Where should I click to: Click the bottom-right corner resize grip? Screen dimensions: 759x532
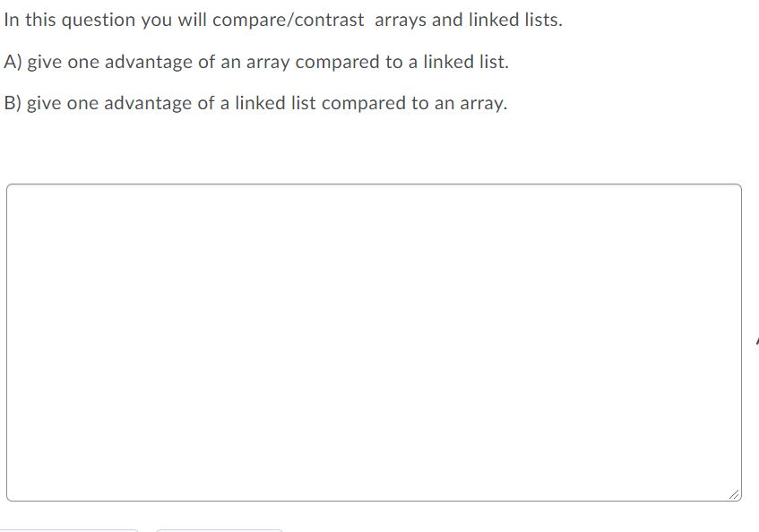733,493
